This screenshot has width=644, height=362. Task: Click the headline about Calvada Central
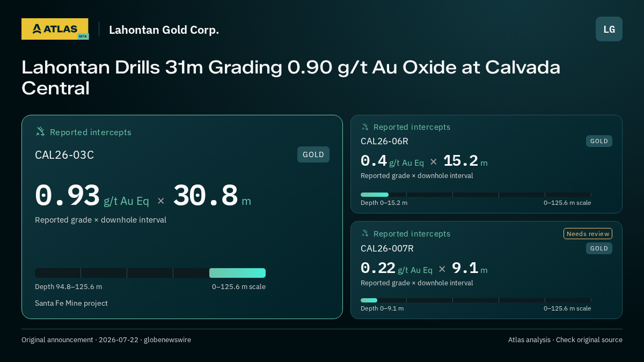[x=291, y=77]
